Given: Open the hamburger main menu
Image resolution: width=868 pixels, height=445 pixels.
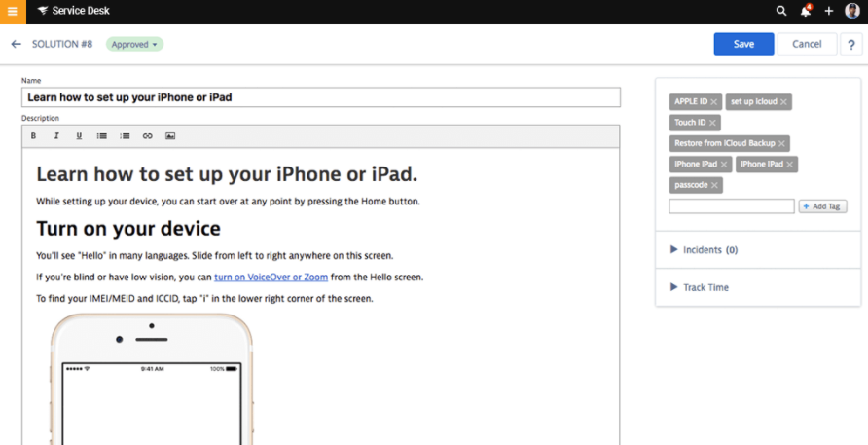Looking at the screenshot, I should 13,12.
